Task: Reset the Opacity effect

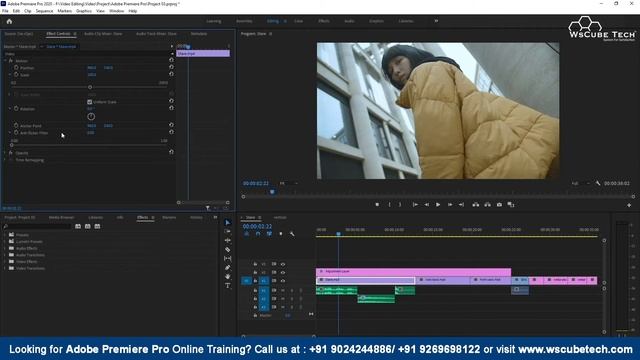Action: (171, 152)
